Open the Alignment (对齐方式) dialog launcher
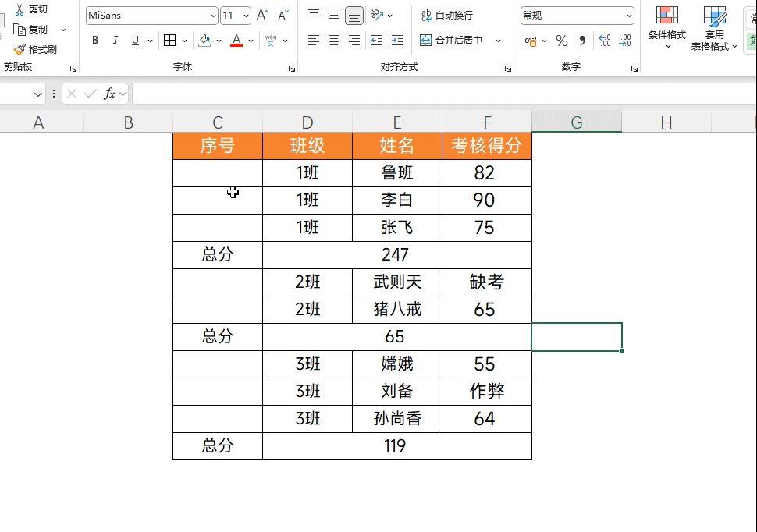Viewport: 757px width, 532px height. 508,69
